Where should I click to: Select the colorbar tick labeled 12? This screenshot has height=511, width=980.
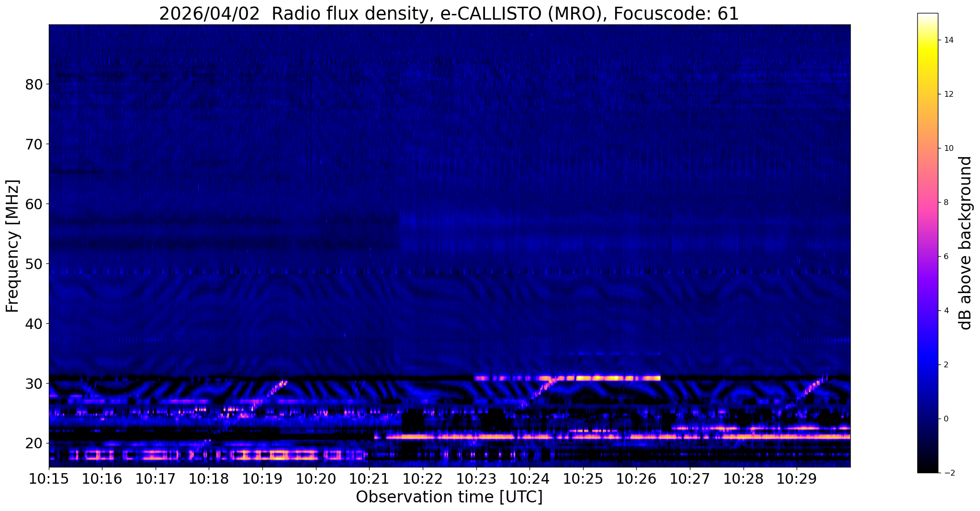pos(948,94)
